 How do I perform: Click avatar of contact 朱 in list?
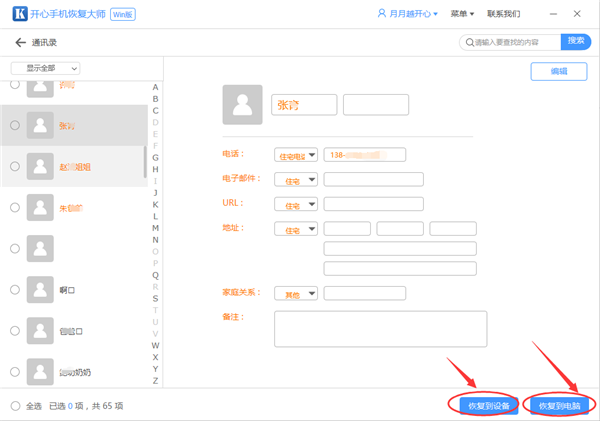pos(40,207)
